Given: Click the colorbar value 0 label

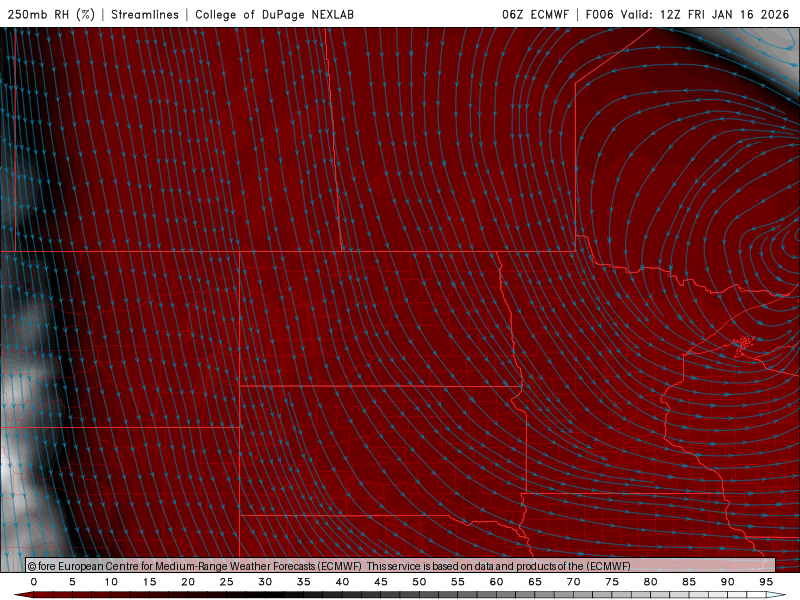Looking at the screenshot, I should 34,582.
